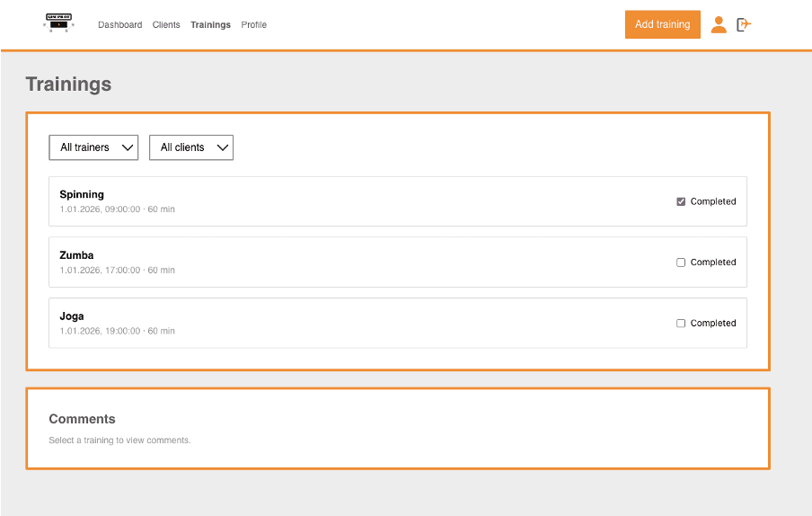Select the Trainings nav tab

click(210, 25)
